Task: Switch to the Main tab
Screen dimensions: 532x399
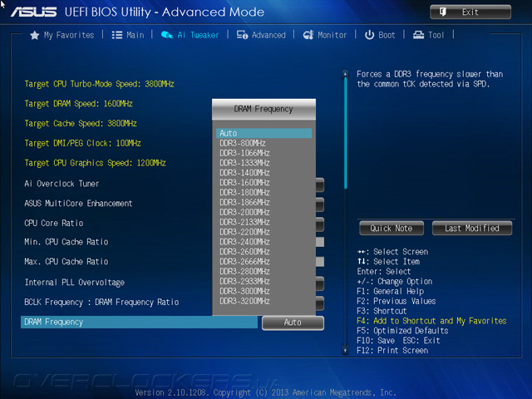Action: pos(128,35)
